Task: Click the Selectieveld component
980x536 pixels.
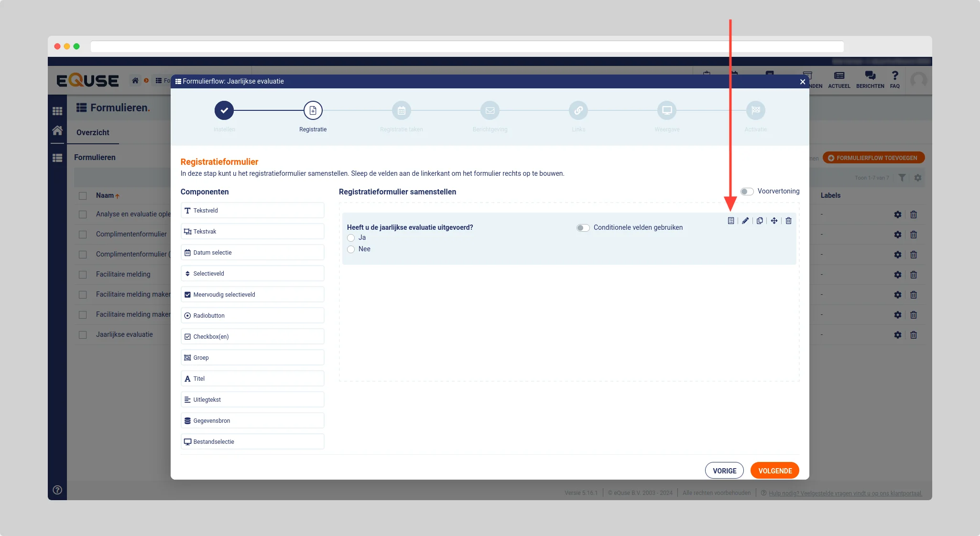Action: pyautogui.click(x=252, y=274)
